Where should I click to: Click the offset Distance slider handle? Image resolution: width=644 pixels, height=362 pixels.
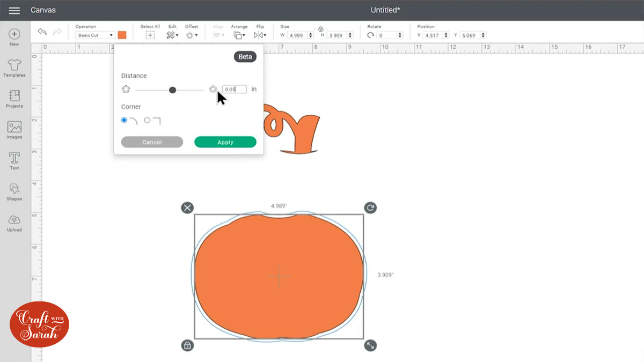tap(172, 90)
